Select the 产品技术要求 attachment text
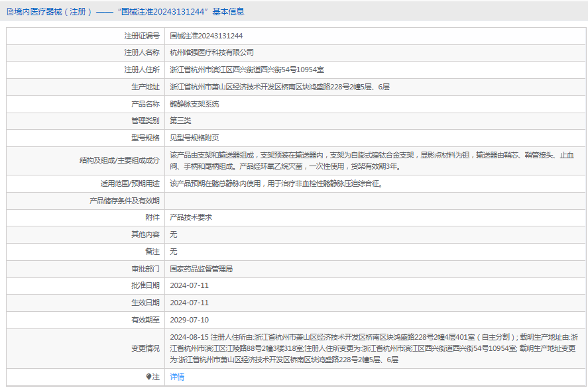 coord(191,217)
